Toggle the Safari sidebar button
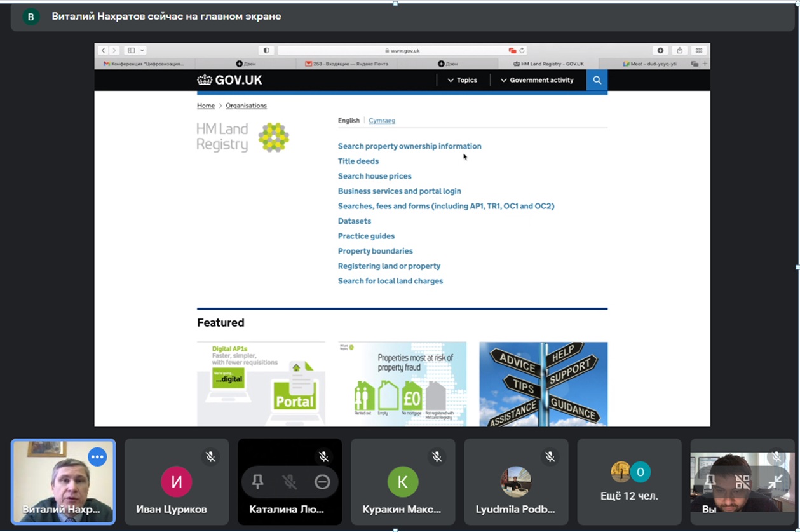The image size is (800, 532). pyautogui.click(x=131, y=50)
